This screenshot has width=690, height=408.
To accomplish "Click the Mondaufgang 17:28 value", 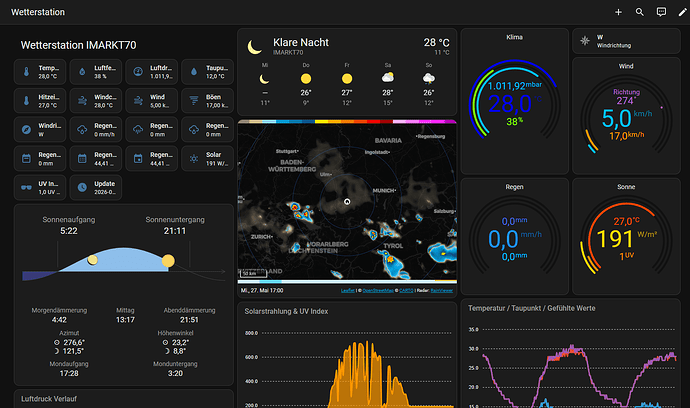I will [x=69, y=373].
